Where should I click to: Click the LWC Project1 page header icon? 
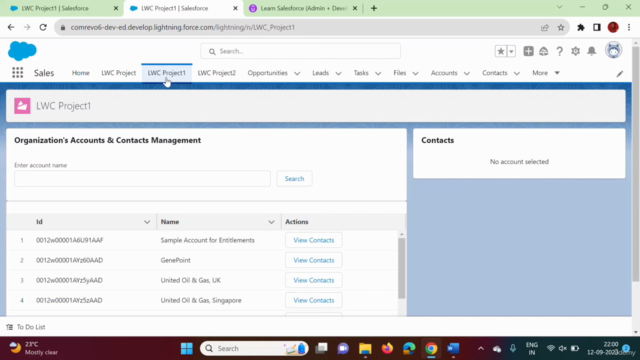tap(22, 106)
